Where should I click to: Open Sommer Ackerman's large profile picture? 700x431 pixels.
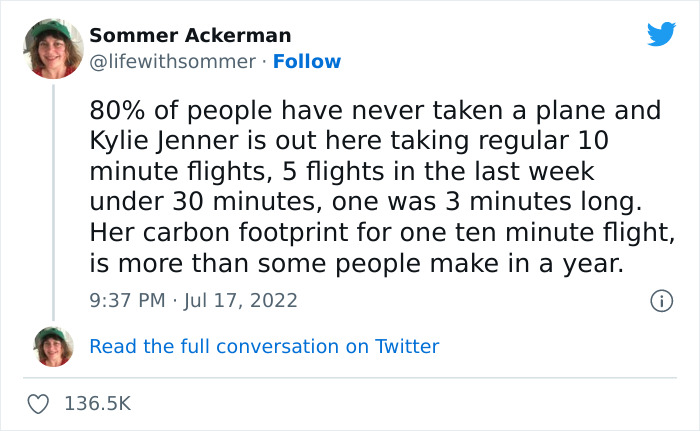tap(53, 48)
